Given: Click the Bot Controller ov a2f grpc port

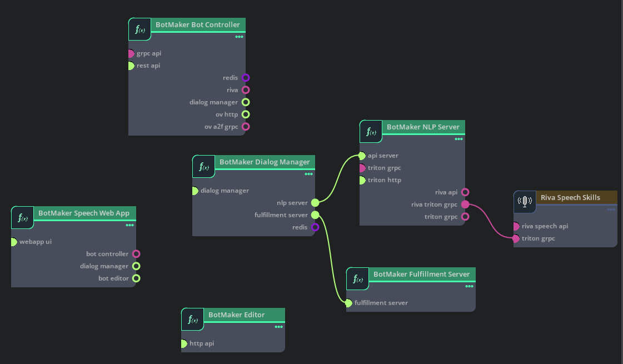Looking at the screenshot, I should tap(246, 127).
